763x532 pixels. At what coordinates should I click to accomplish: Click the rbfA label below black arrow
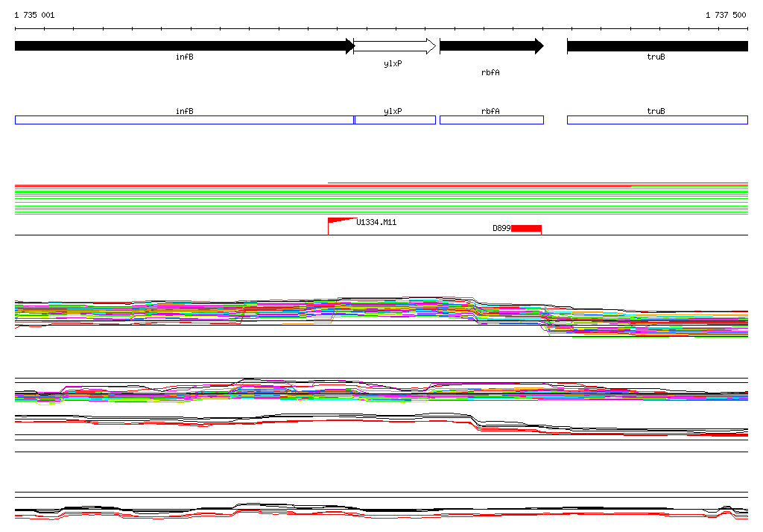coord(490,72)
